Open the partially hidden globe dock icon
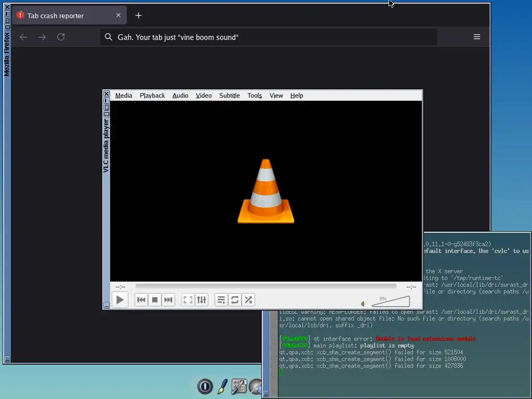The width and height of the screenshot is (532, 399). pyautogui.click(x=255, y=387)
